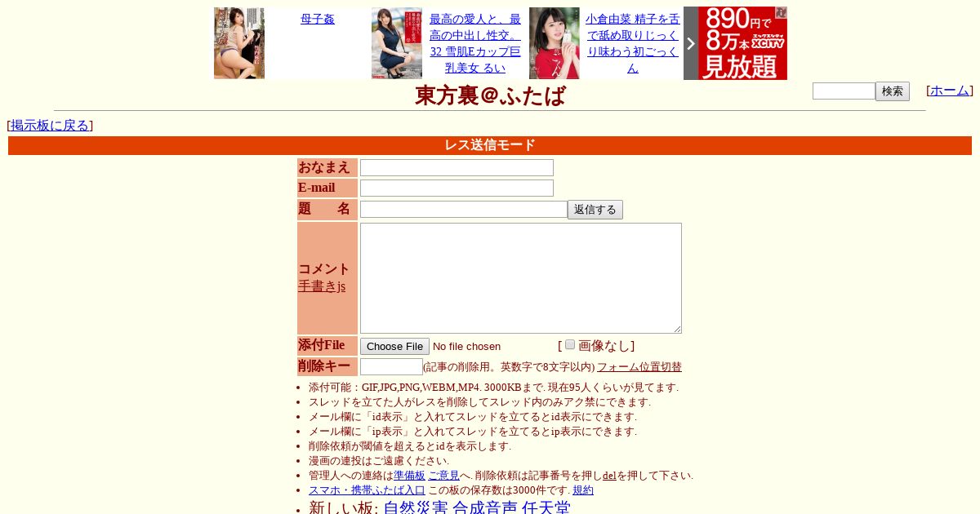This screenshot has height=514, width=980.
Task: Return via 掲示板に戻る link
Action: [50, 126]
